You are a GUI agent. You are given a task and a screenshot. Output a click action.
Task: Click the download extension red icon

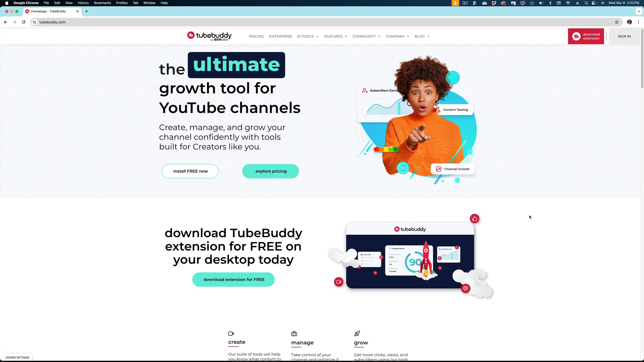576,36
